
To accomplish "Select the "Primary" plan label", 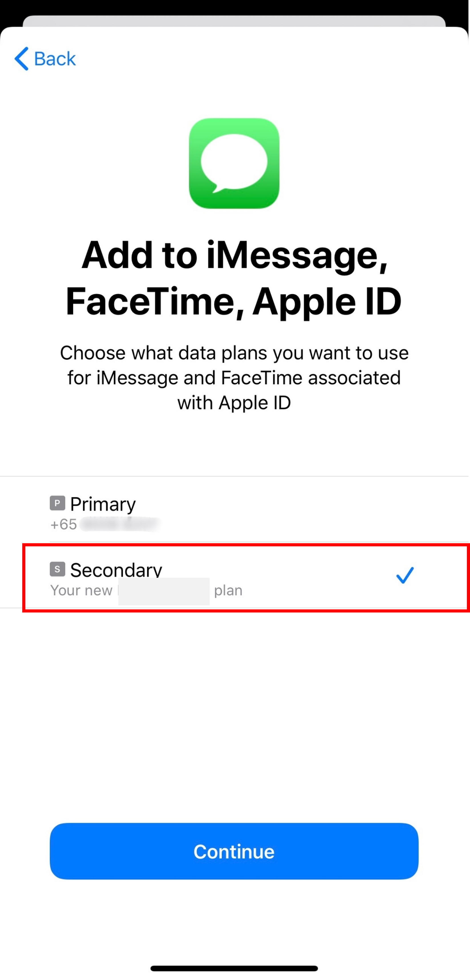I will (x=103, y=504).
